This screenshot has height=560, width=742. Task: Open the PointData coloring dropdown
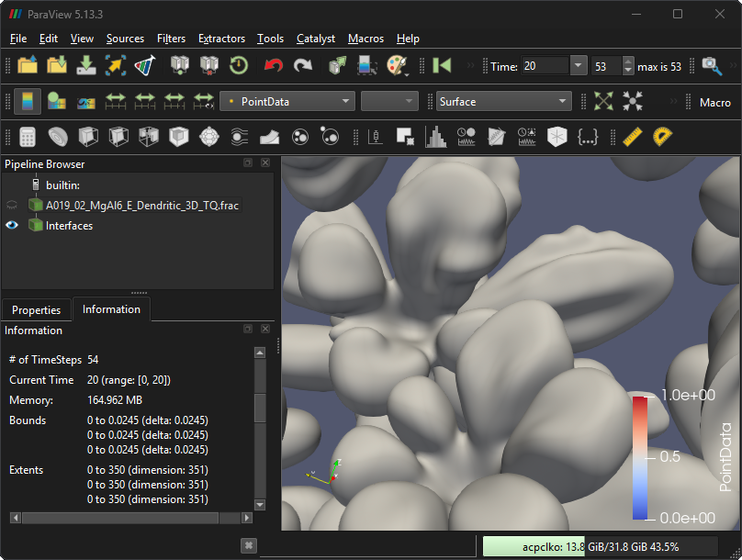coord(287,101)
